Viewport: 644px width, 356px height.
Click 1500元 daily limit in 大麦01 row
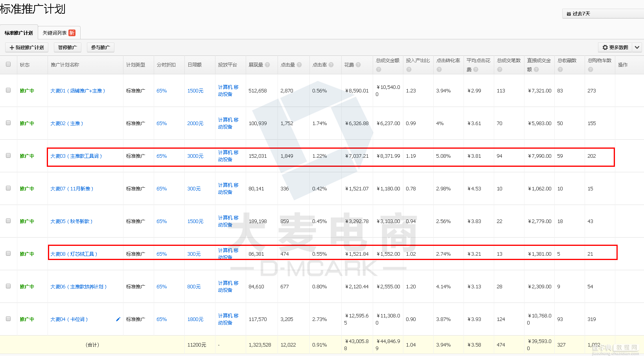[x=195, y=91]
